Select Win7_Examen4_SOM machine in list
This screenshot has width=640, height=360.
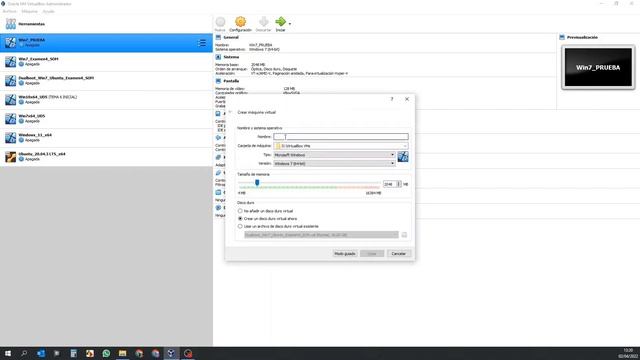click(x=106, y=62)
